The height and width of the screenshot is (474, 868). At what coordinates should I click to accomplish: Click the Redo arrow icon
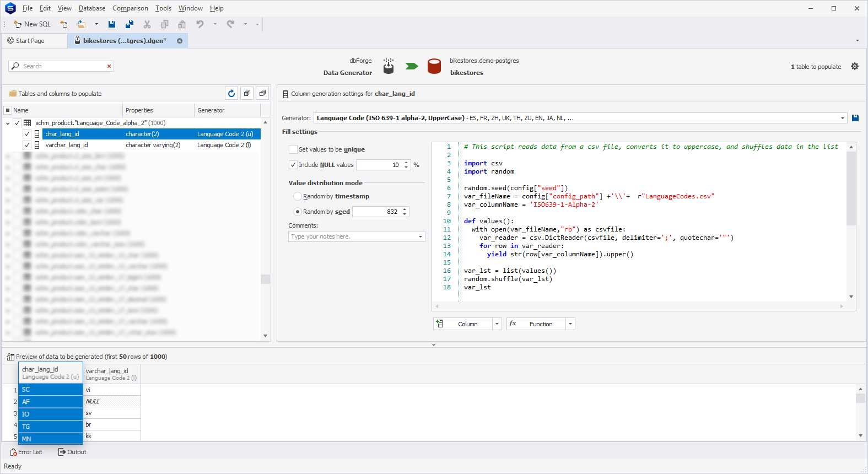tap(230, 24)
